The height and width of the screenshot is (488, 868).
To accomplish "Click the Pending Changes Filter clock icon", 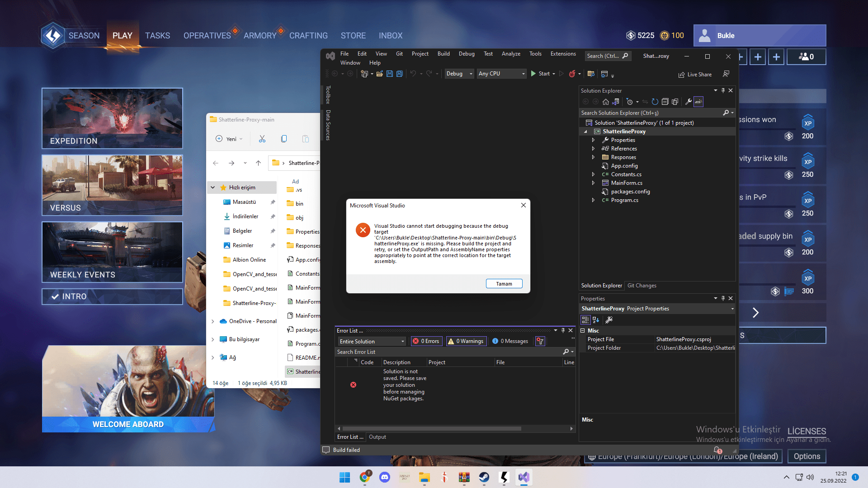I will (x=629, y=102).
